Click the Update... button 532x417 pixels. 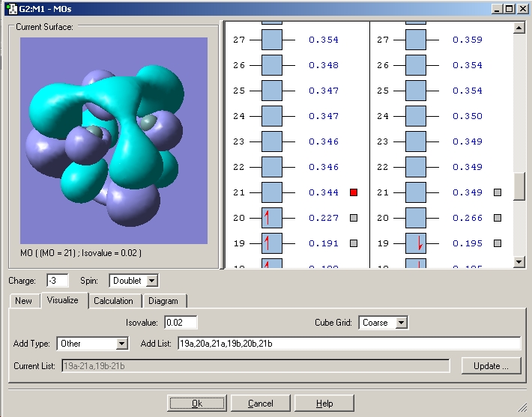click(491, 366)
